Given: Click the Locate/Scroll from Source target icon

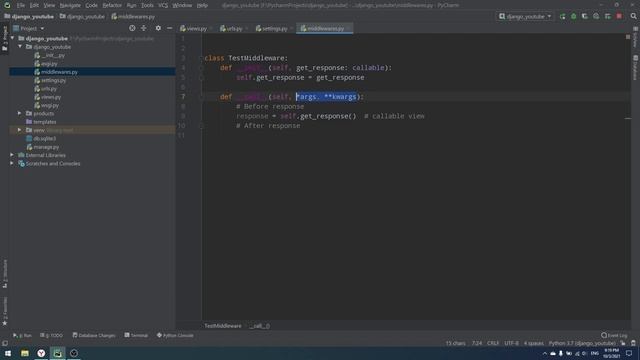Looking at the screenshot, I should 132,28.
